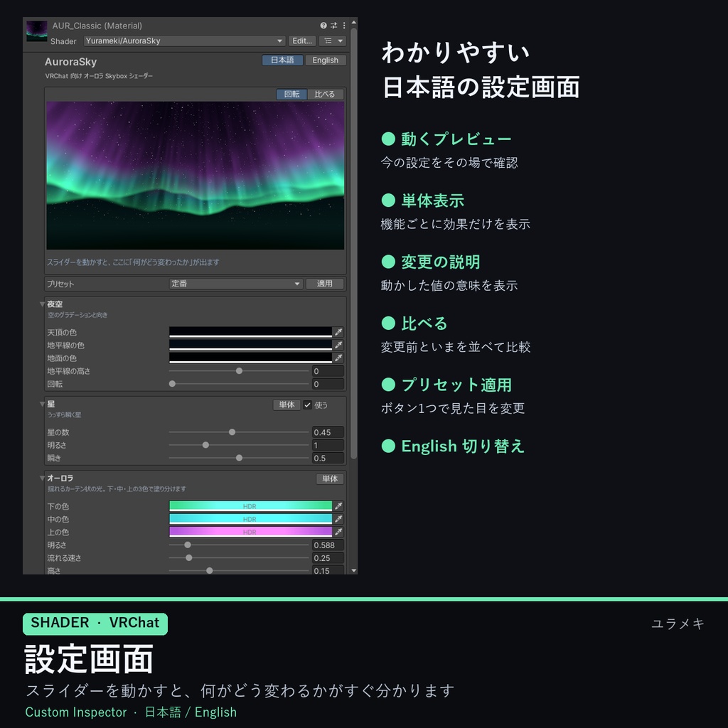Open the 下の色 HDR color swatch
The image size is (728, 728).
[x=250, y=506]
